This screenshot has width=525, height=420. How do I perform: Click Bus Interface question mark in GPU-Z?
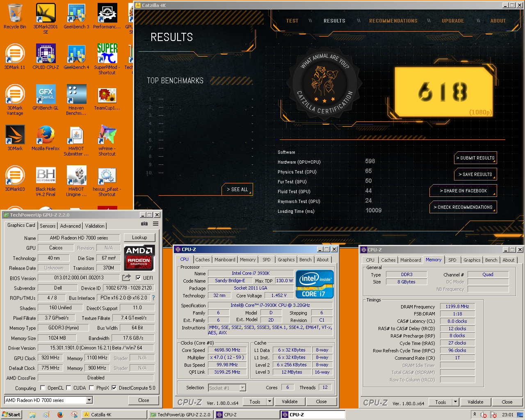coord(153,298)
